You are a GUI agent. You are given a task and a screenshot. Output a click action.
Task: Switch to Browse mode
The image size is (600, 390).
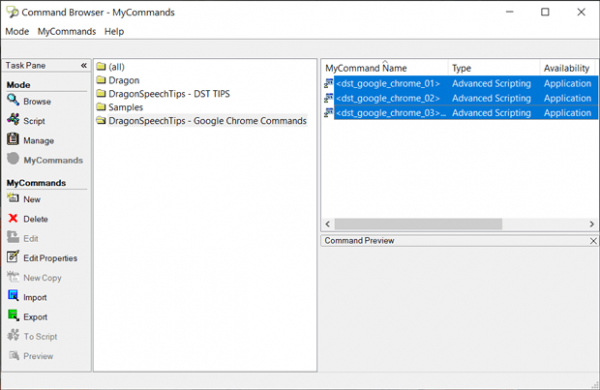tap(37, 101)
